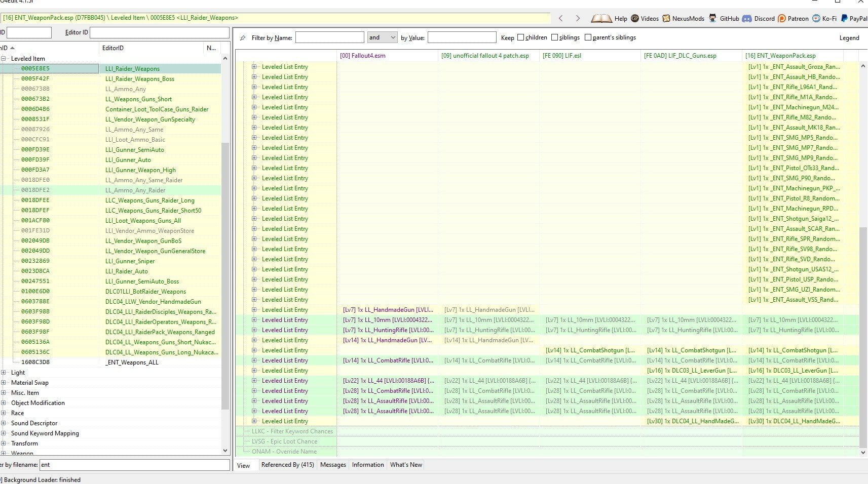
Task: Click the [FE 090] LIF.esl column header
Action: [x=590, y=56]
